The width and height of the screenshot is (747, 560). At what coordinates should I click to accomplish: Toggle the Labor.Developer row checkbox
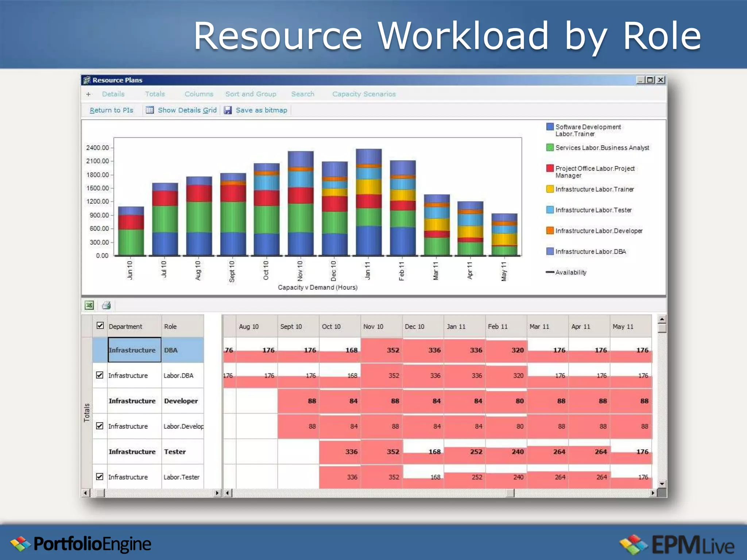[100, 425]
